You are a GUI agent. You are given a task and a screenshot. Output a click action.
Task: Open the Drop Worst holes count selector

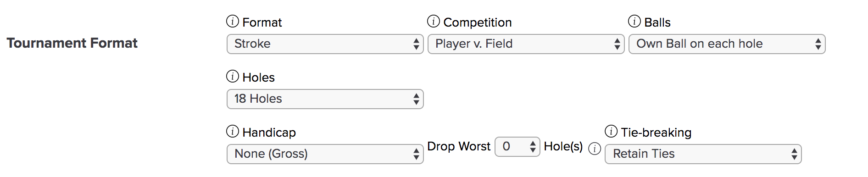pos(517,147)
